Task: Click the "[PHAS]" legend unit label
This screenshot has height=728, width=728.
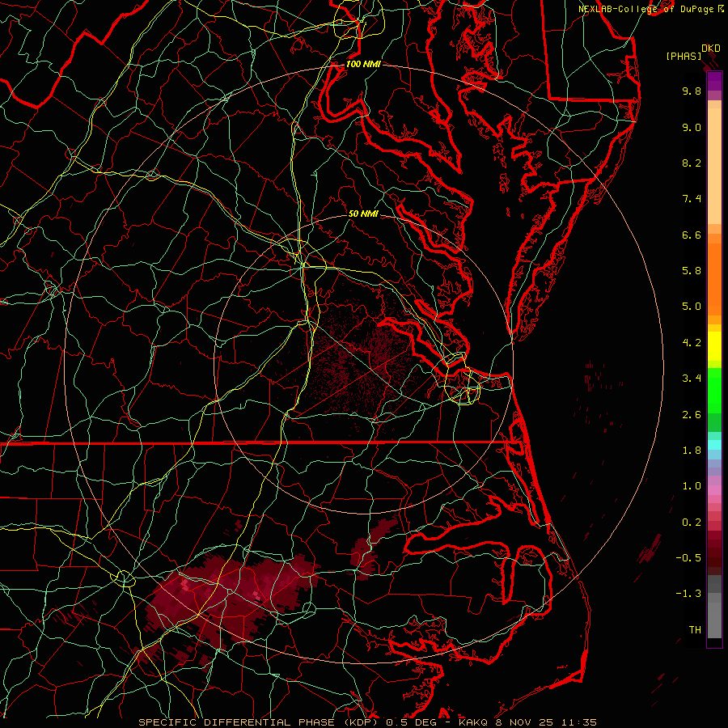Action: [684, 57]
